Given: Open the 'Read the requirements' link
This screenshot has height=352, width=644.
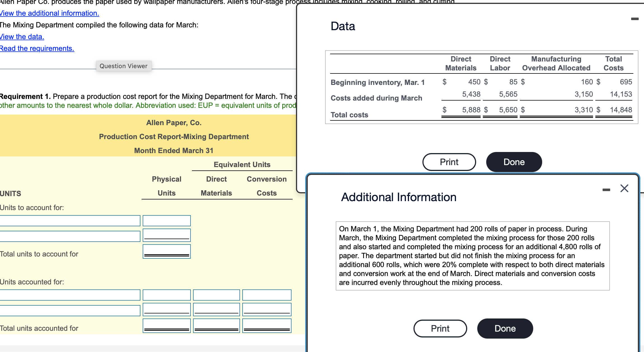Looking at the screenshot, I should pos(37,48).
